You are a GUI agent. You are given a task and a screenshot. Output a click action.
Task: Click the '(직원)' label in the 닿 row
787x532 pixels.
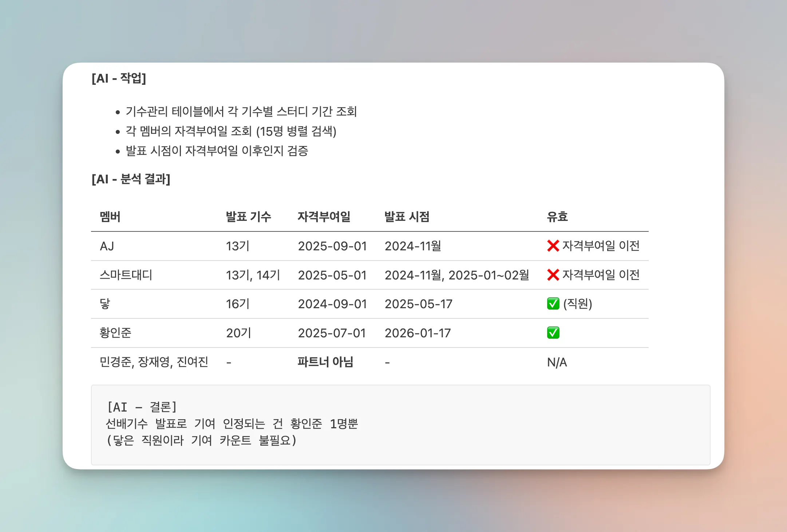coord(578,304)
